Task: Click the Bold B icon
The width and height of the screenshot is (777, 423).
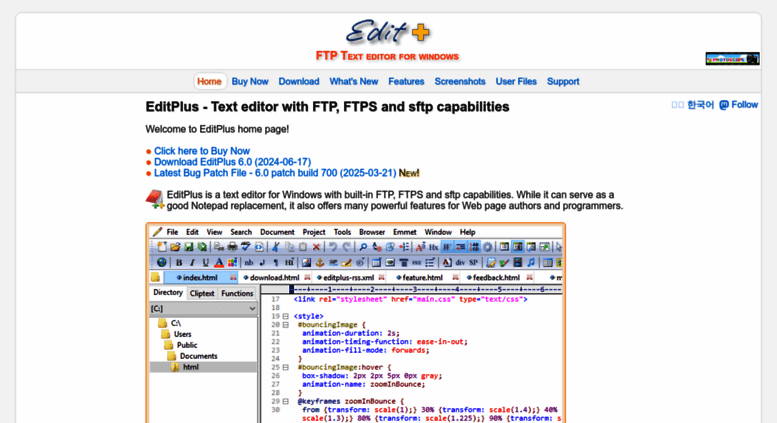Action: click(179, 263)
